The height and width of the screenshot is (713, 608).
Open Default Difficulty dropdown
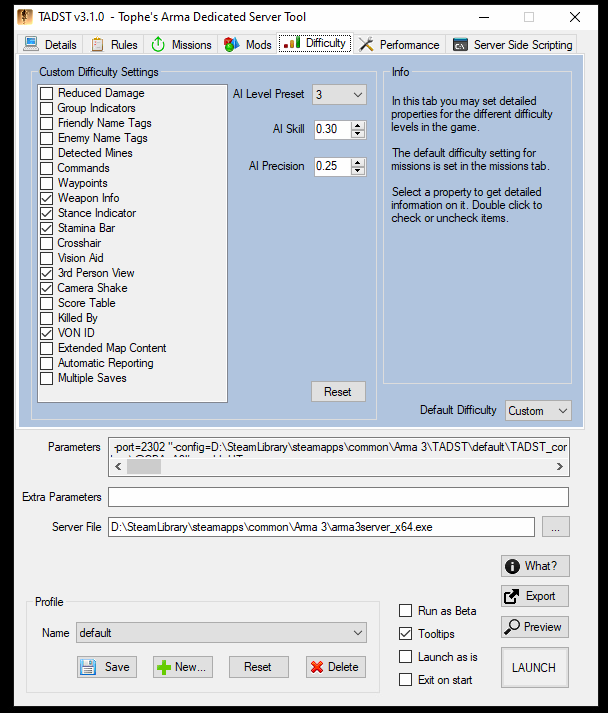(538, 411)
